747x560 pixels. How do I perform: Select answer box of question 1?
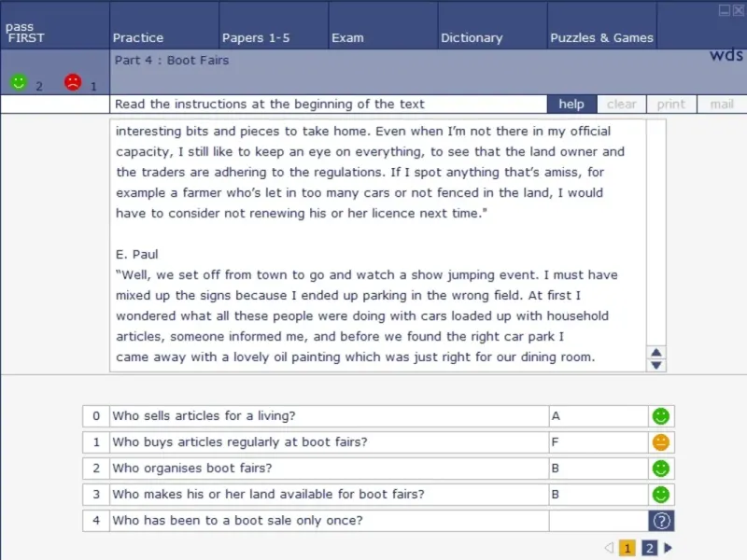pyautogui.click(x=598, y=442)
